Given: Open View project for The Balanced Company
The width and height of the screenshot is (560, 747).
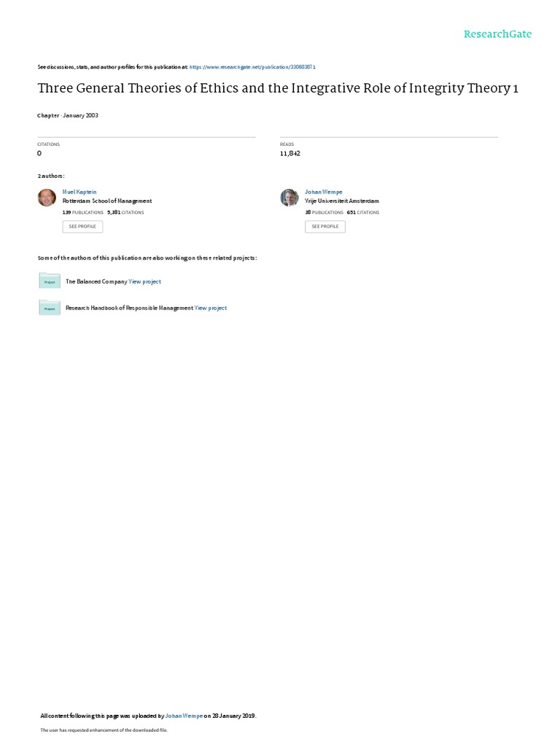Looking at the screenshot, I should coord(145,282).
